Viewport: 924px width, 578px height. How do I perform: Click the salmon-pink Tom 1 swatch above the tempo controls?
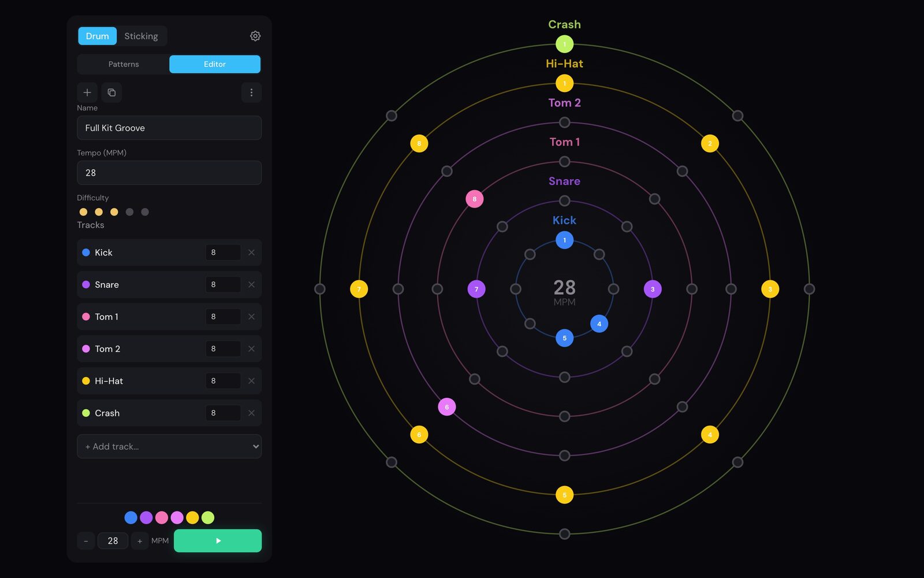pos(162,517)
